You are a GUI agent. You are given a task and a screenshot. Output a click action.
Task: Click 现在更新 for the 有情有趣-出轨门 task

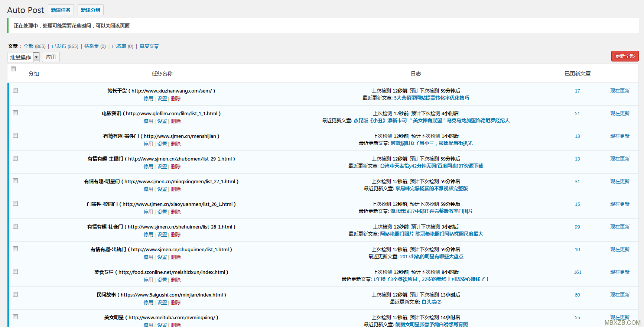[620, 249]
